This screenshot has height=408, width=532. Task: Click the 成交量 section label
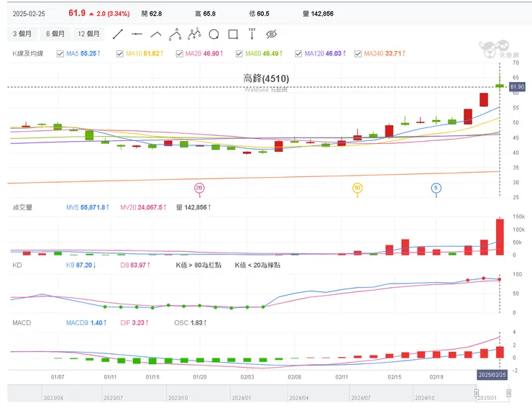(x=22, y=207)
